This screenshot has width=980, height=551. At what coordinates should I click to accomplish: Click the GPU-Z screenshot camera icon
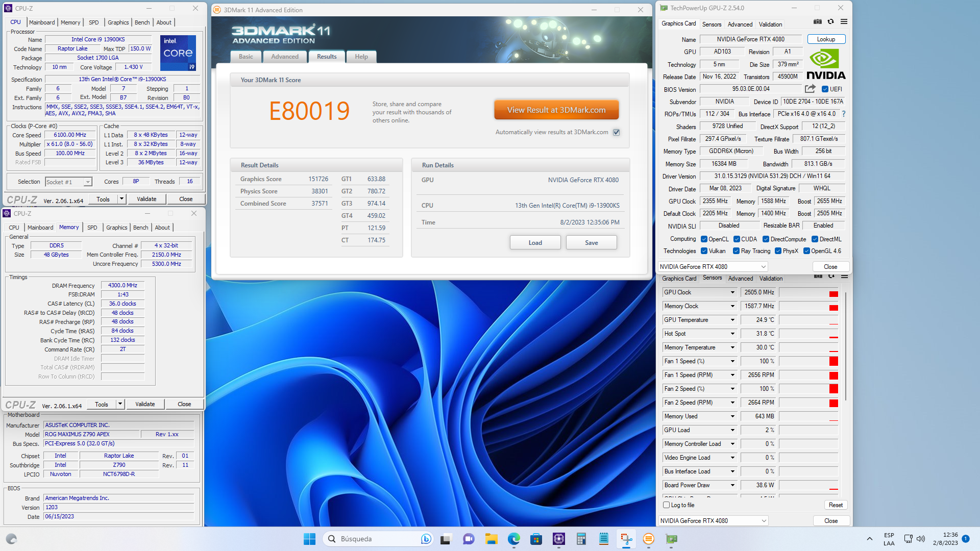(817, 22)
